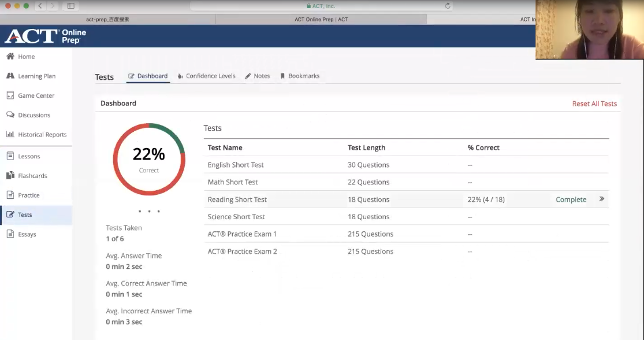Image resolution: width=644 pixels, height=340 pixels.
Task: Open the Notes tab
Action: click(257, 76)
